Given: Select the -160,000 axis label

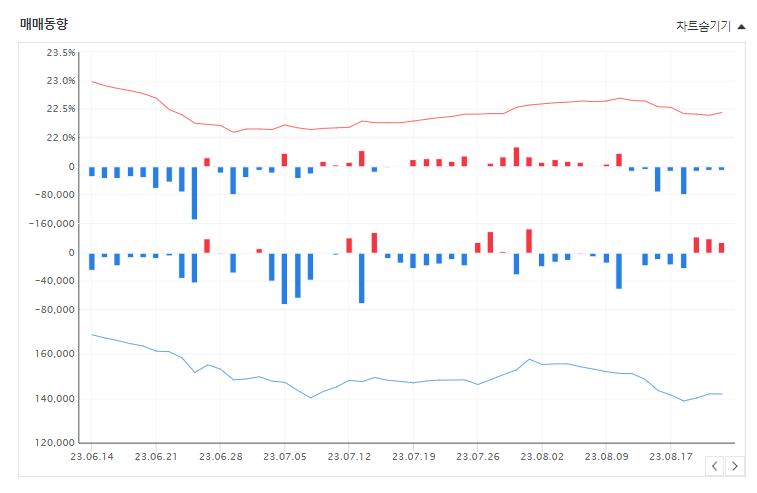Looking at the screenshot, I should pos(52,224).
